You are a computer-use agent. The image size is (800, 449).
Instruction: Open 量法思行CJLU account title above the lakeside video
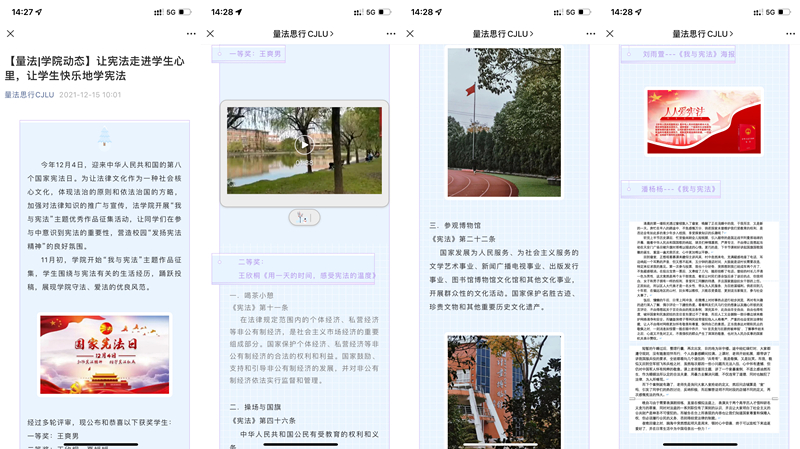click(303, 34)
